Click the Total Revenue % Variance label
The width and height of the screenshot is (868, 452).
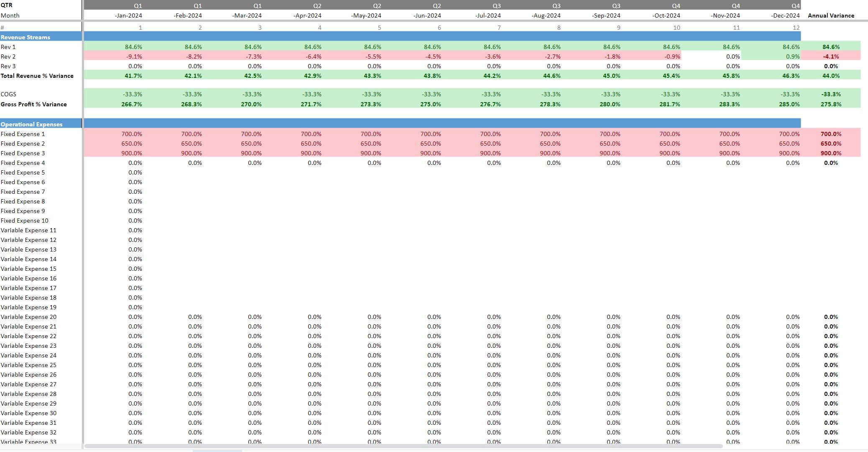(x=37, y=76)
